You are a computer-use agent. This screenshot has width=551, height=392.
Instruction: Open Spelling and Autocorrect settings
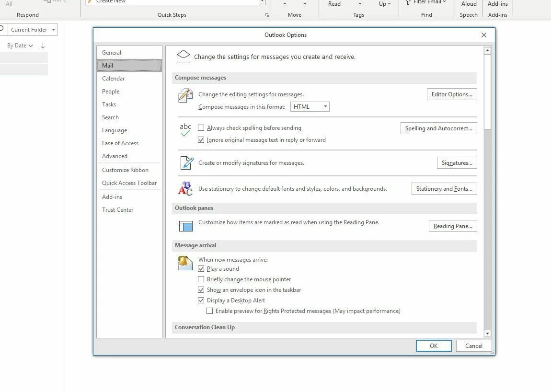click(x=439, y=129)
